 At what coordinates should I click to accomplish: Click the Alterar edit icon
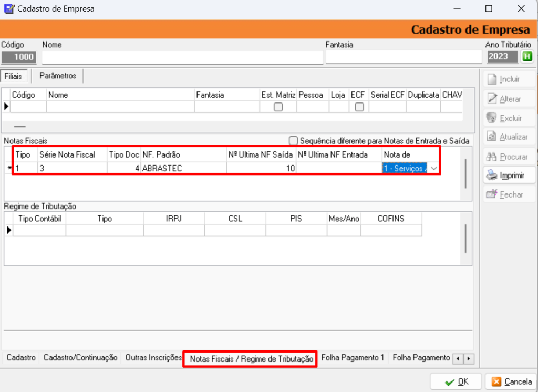[492, 99]
